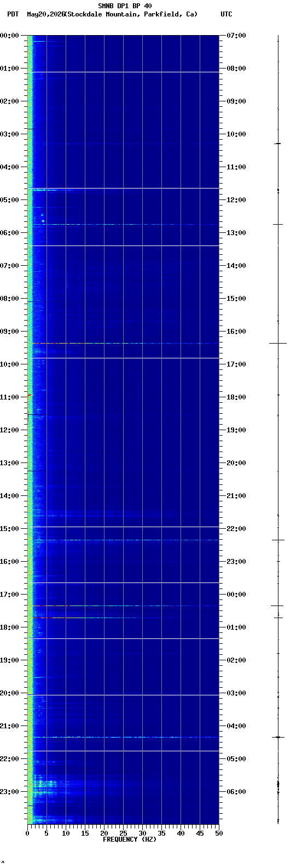Click the 'UTC' timezone label
The image size is (302, 868).
pyautogui.click(x=226, y=14)
